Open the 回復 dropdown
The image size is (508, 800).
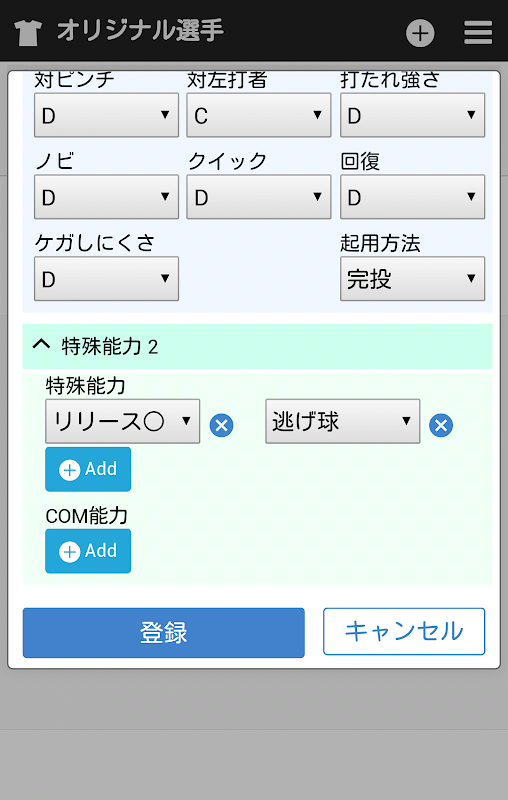pos(412,197)
